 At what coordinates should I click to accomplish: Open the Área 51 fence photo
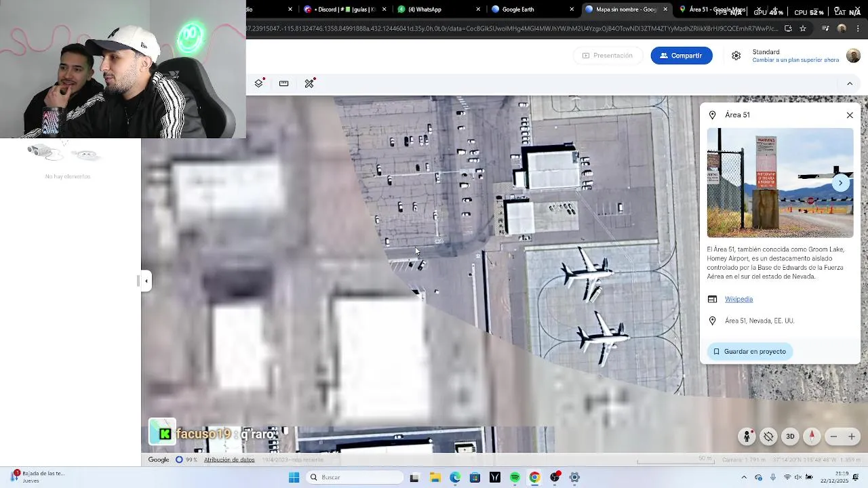click(780, 183)
